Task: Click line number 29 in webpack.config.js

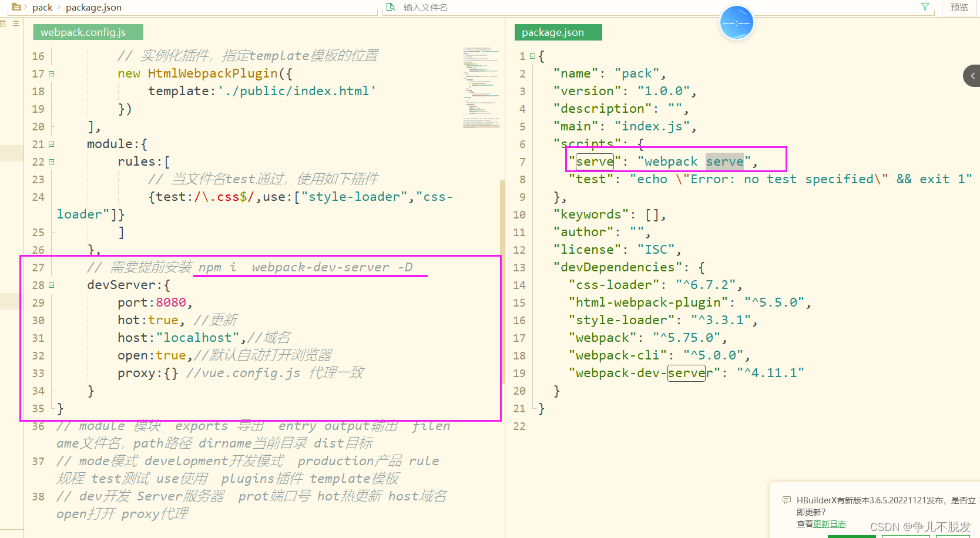Action: (x=38, y=302)
